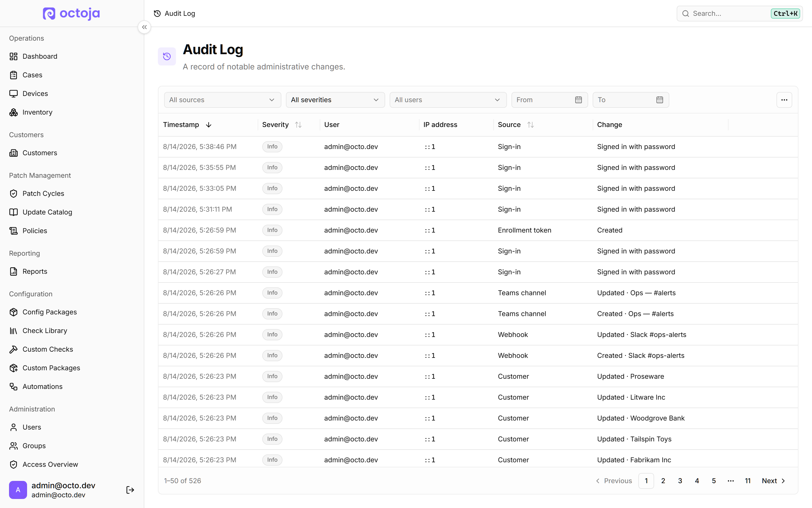
Task: Select the Enrollment token source cell
Action: pyautogui.click(x=524, y=230)
